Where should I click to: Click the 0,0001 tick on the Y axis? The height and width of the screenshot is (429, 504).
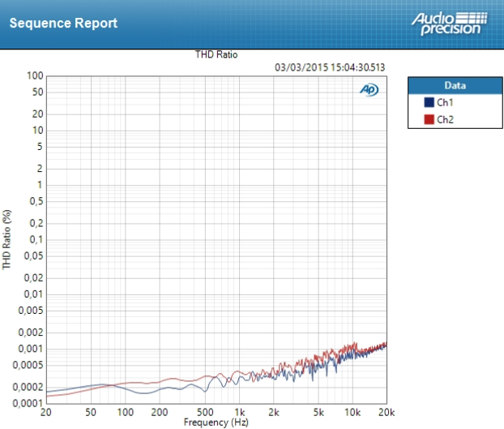click(x=28, y=403)
